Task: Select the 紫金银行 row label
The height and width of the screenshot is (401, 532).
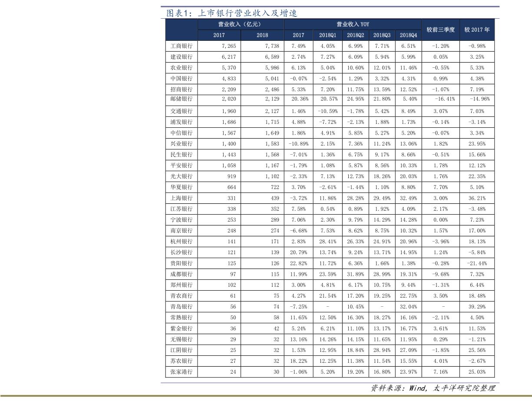Action: point(182,328)
